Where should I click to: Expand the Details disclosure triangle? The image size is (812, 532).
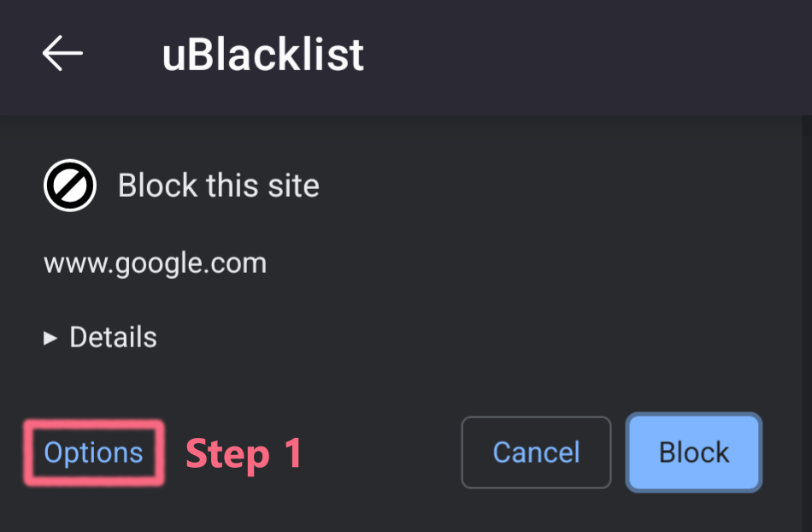(x=50, y=338)
